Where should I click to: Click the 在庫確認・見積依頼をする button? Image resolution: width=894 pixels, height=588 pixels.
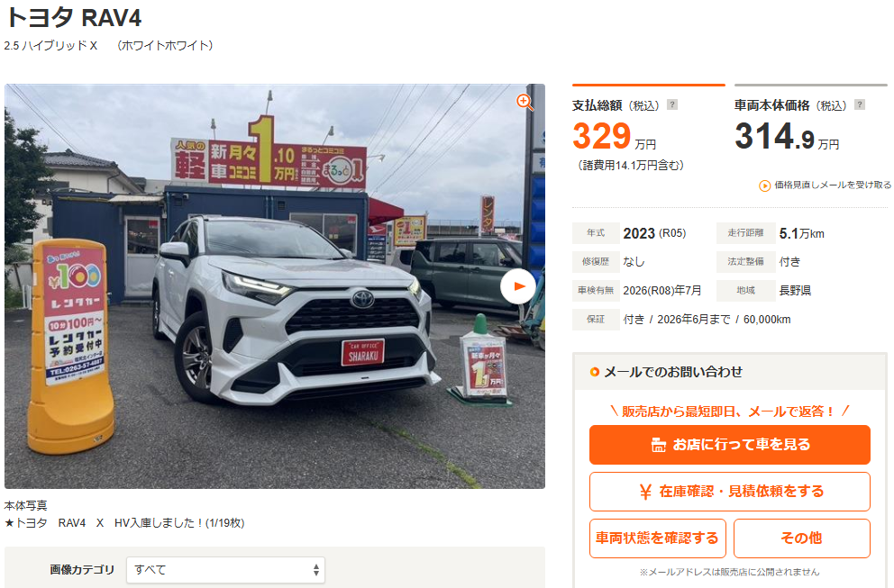coord(730,491)
